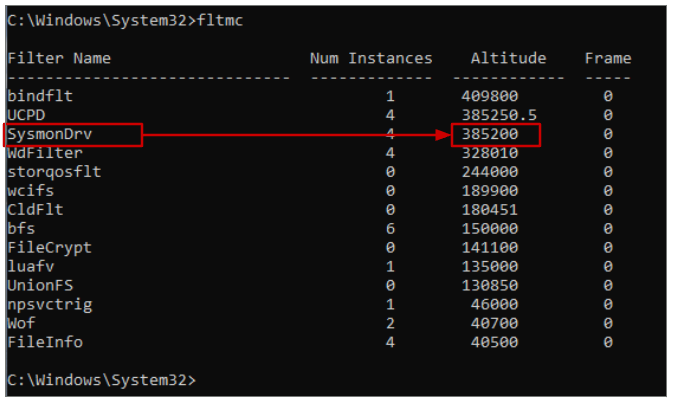Click altitude value 409800
The width and height of the screenshot is (673, 403).
[490, 96]
